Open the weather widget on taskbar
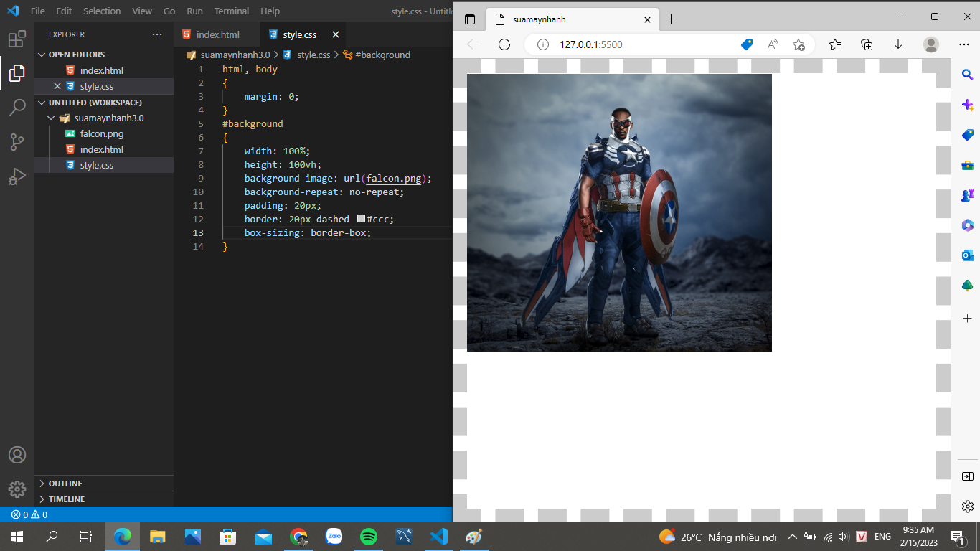The width and height of the screenshot is (980, 551). (717, 537)
